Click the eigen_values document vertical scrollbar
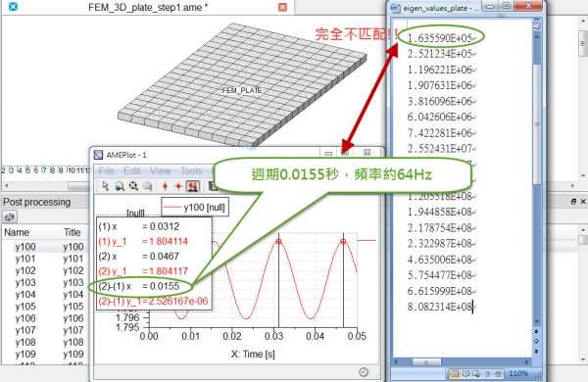588x382 pixels. pyautogui.click(x=537, y=172)
